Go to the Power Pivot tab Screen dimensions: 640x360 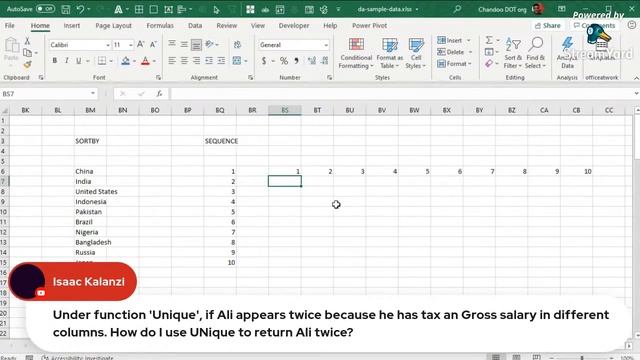369,25
